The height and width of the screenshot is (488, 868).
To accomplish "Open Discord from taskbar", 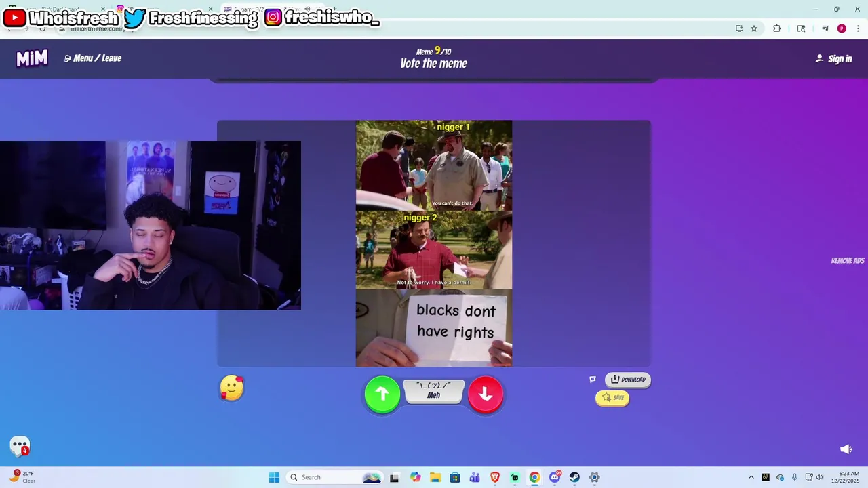I will pyautogui.click(x=555, y=477).
